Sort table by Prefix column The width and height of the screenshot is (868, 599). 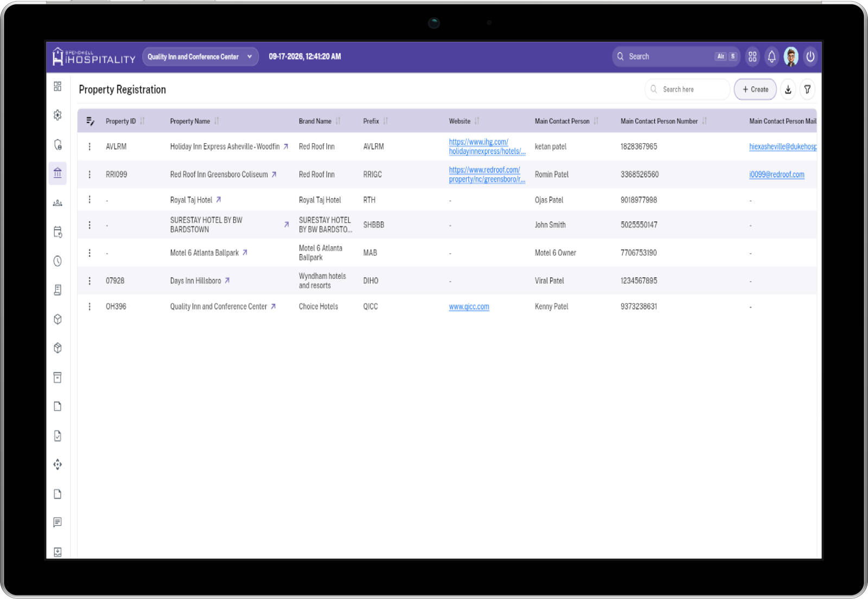[x=386, y=121]
